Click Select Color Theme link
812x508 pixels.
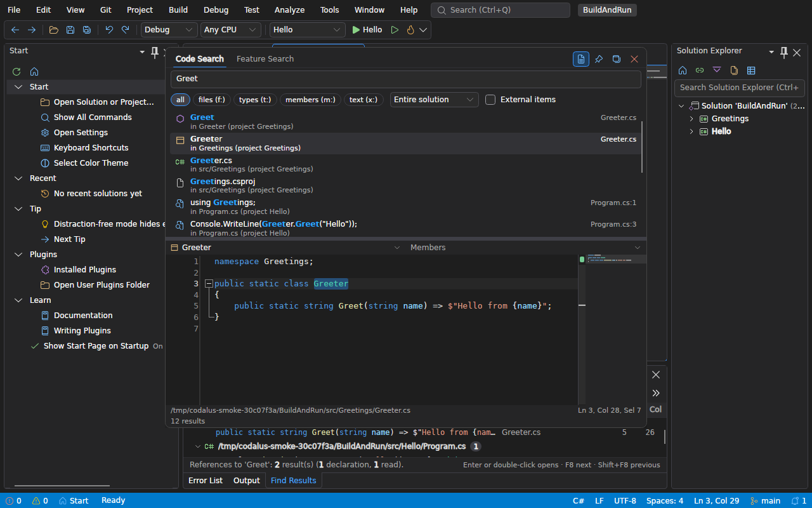tap(91, 163)
